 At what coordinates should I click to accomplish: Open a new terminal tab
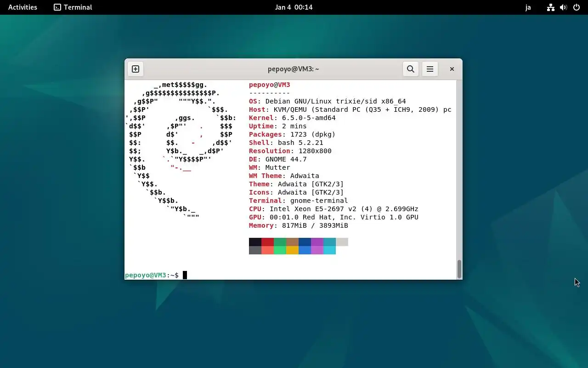(x=136, y=69)
